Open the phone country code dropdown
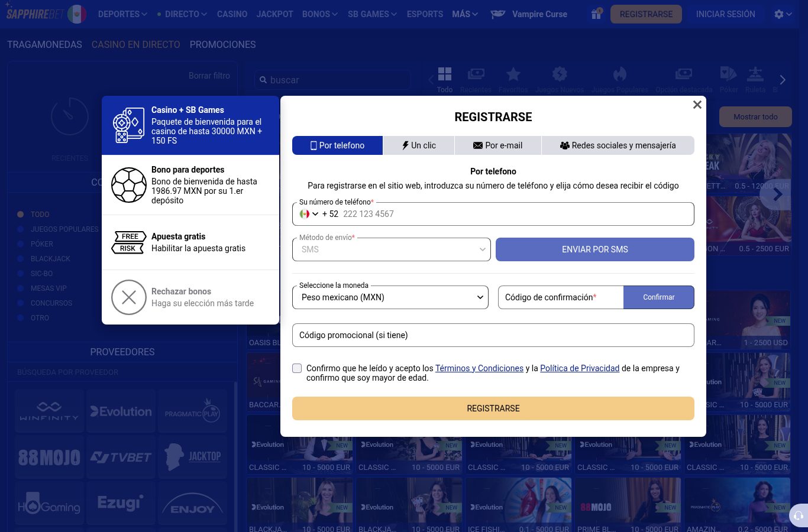This screenshot has height=532, width=808. point(309,214)
